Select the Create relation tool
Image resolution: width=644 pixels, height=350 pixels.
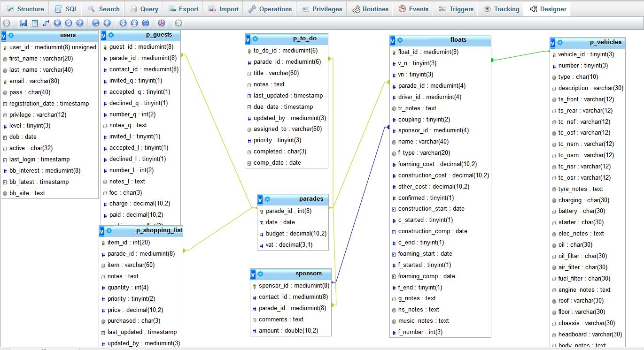point(46,23)
